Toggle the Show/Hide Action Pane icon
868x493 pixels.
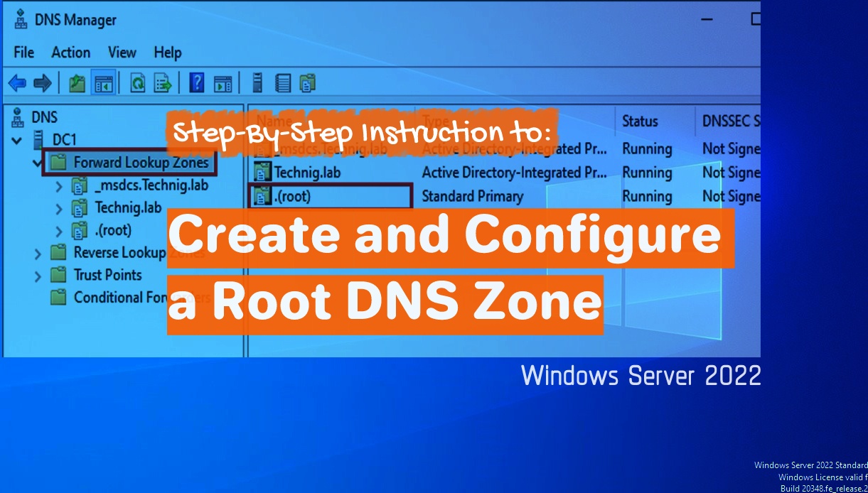click(x=223, y=83)
